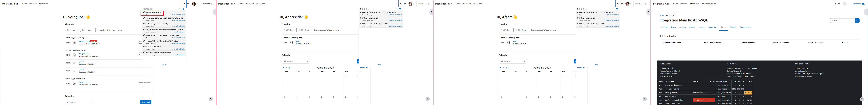Click Quiz 1 activity icon in Sologuba's timeline
The width and height of the screenshot is (868, 105).
(x=74, y=63)
